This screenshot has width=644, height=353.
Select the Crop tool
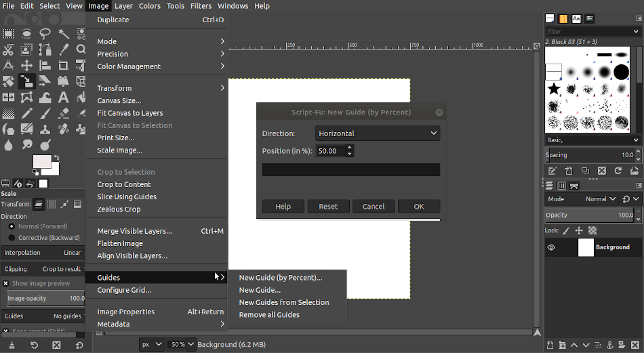[x=63, y=66]
